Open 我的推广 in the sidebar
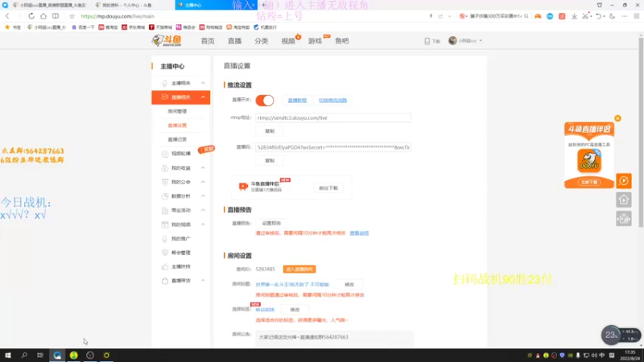Viewport: 644px width, 362px height. [x=180, y=238]
